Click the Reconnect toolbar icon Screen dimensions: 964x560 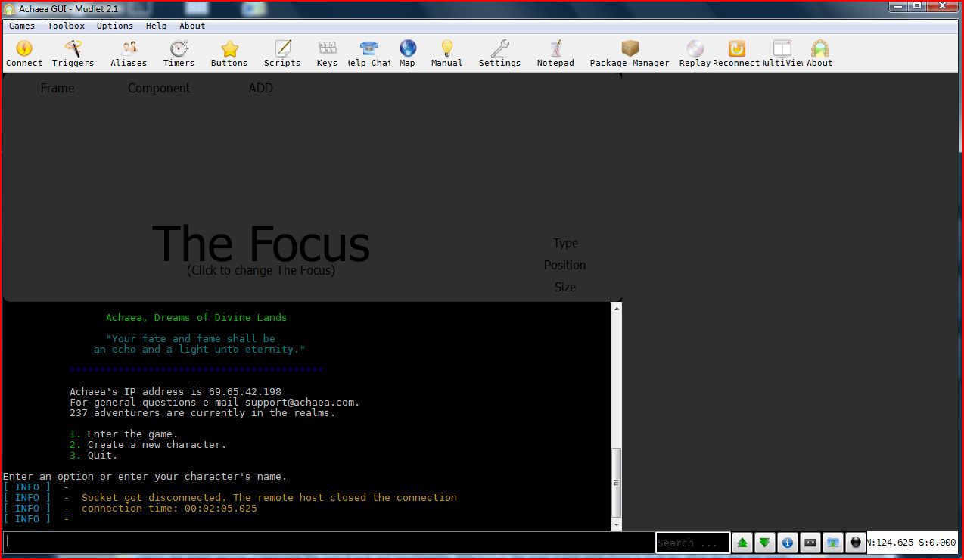[x=736, y=54]
